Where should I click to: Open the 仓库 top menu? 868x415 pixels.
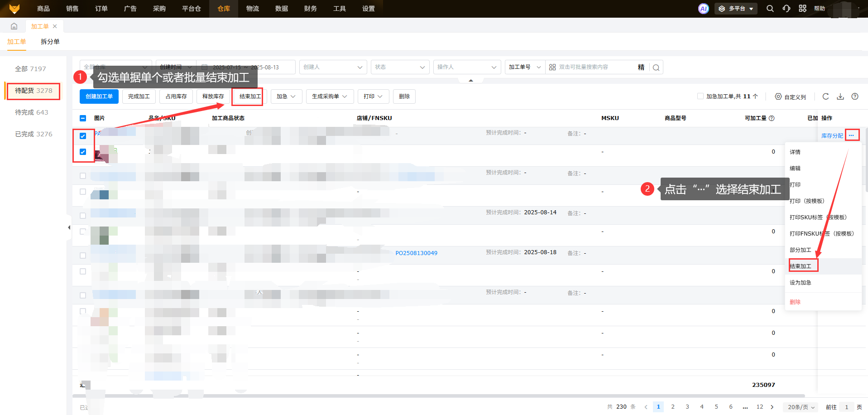coord(224,9)
